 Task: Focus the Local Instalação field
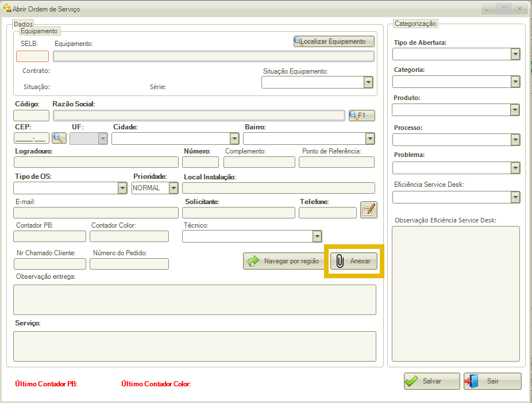click(279, 188)
